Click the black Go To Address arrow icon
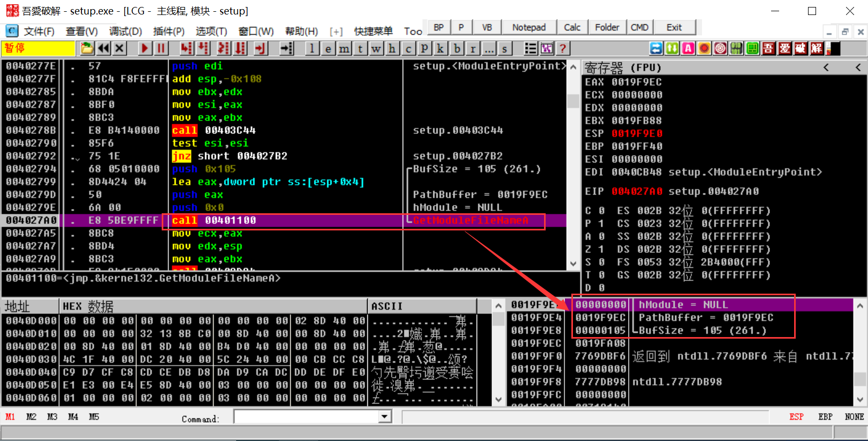This screenshot has width=868, height=441. coord(287,49)
